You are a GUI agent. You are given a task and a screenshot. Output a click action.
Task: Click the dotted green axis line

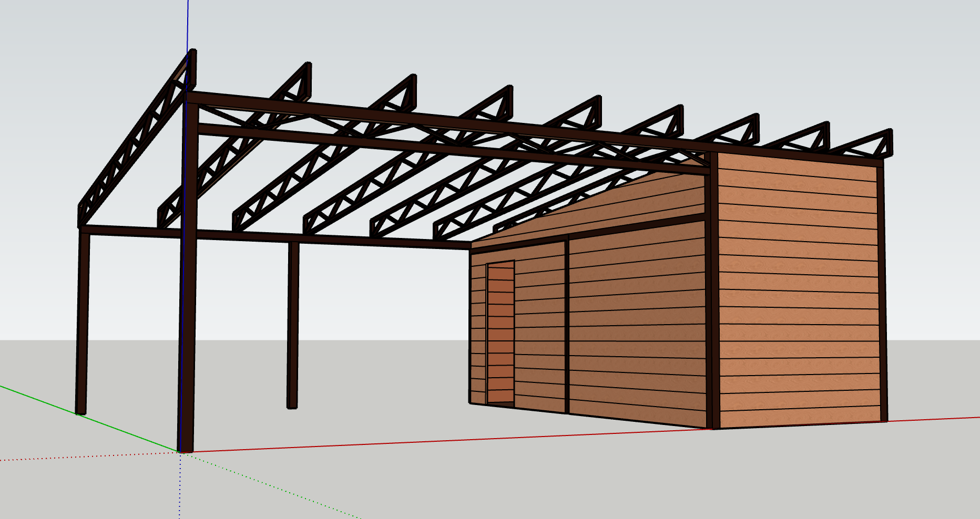(x=273, y=487)
